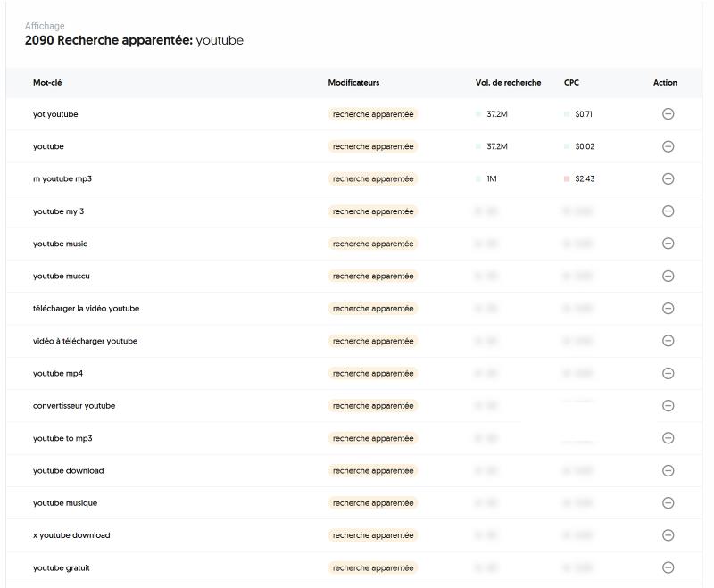Click keyword 'youtube gratuit'
Screen dimensions: 714x588
point(62,568)
